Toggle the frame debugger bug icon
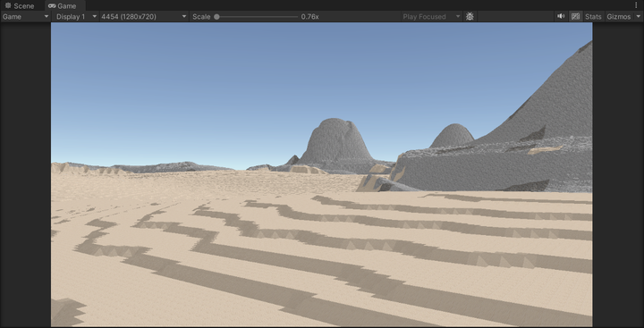 tap(470, 16)
